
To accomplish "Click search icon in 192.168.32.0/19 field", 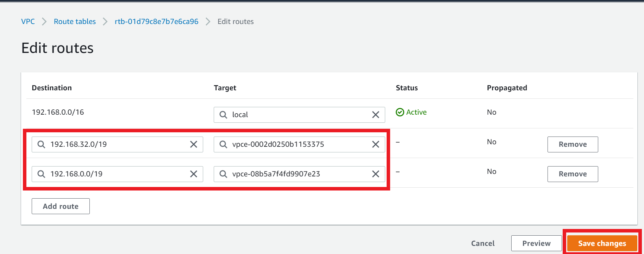I will 41,144.
